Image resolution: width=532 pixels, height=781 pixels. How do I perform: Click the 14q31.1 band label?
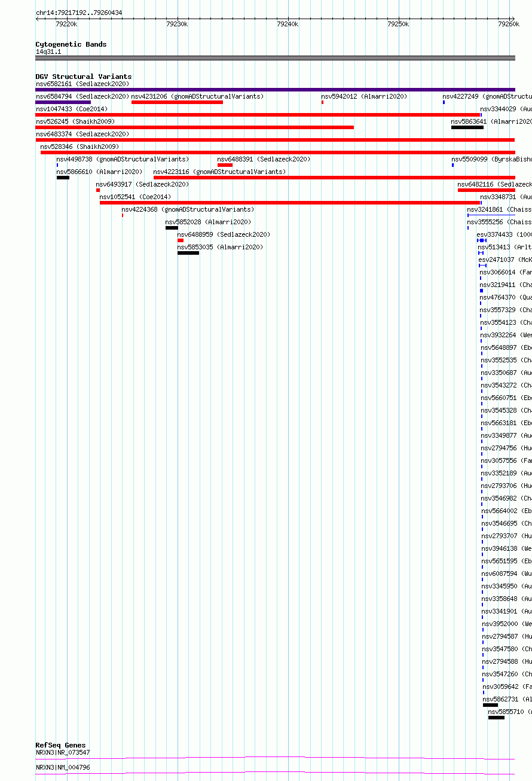coord(48,51)
